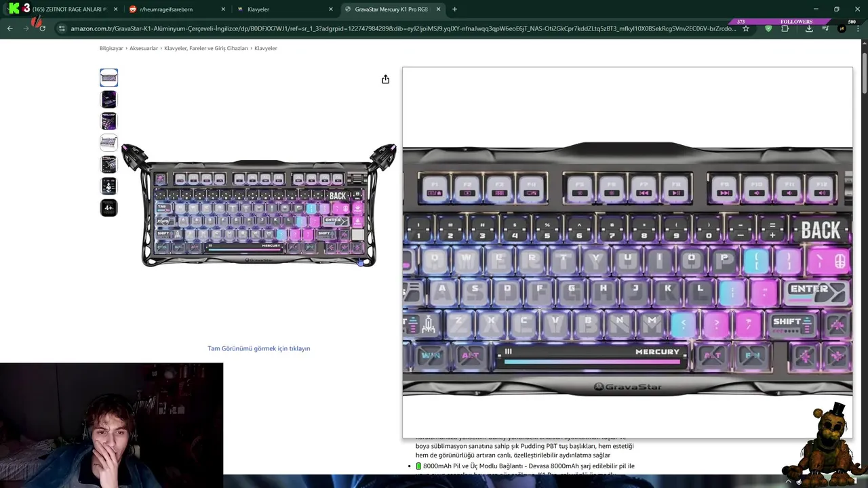Bookmark this page with the star icon
This screenshot has width=868, height=488.
point(746,28)
